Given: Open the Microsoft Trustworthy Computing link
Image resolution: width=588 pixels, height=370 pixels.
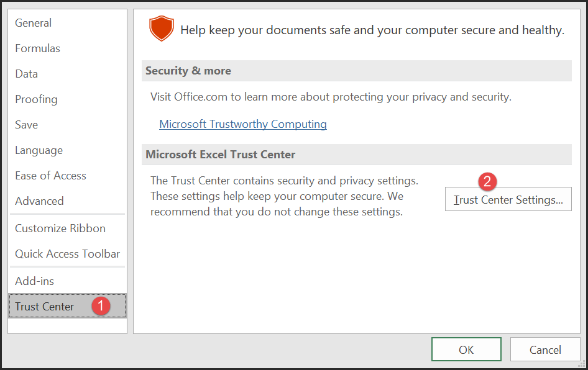Looking at the screenshot, I should [x=243, y=124].
